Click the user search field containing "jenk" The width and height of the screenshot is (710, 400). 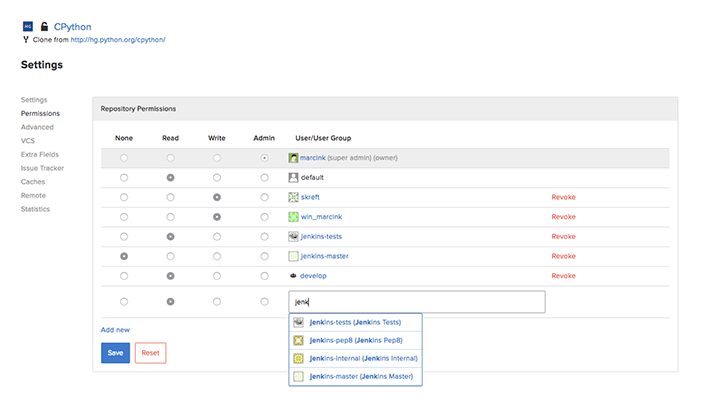[x=417, y=301]
